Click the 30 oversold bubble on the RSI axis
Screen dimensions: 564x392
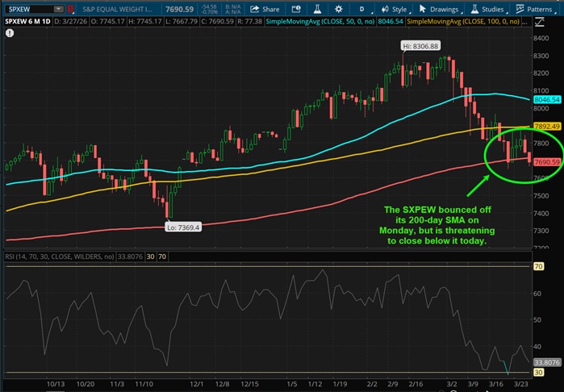[538, 372]
